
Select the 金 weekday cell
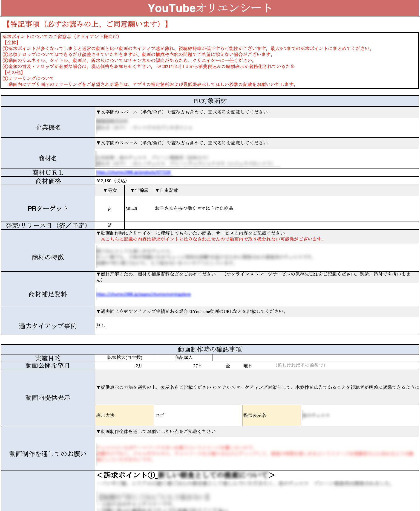pos(228,366)
